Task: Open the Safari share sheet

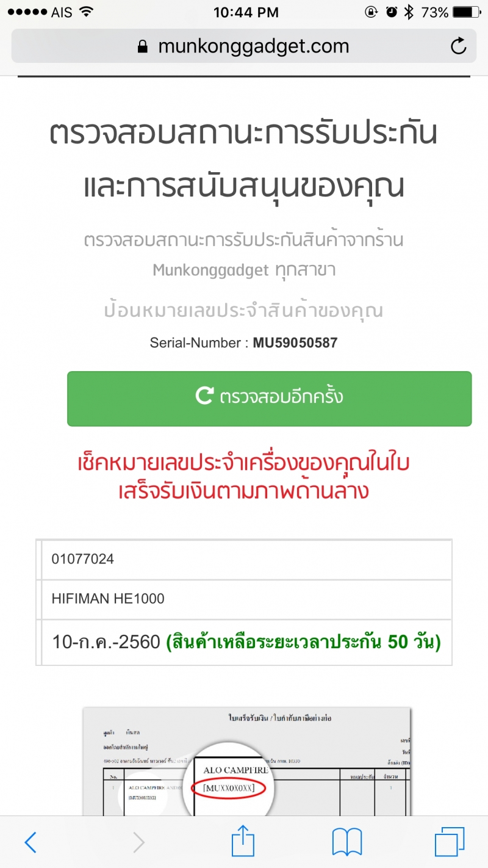Action: 243,842
